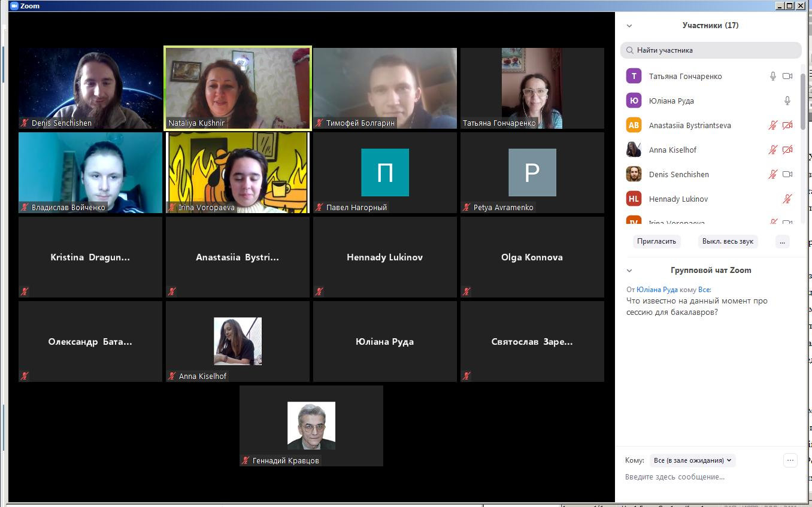812x507 pixels.
Task: Click chat message input field
Action: (x=711, y=477)
